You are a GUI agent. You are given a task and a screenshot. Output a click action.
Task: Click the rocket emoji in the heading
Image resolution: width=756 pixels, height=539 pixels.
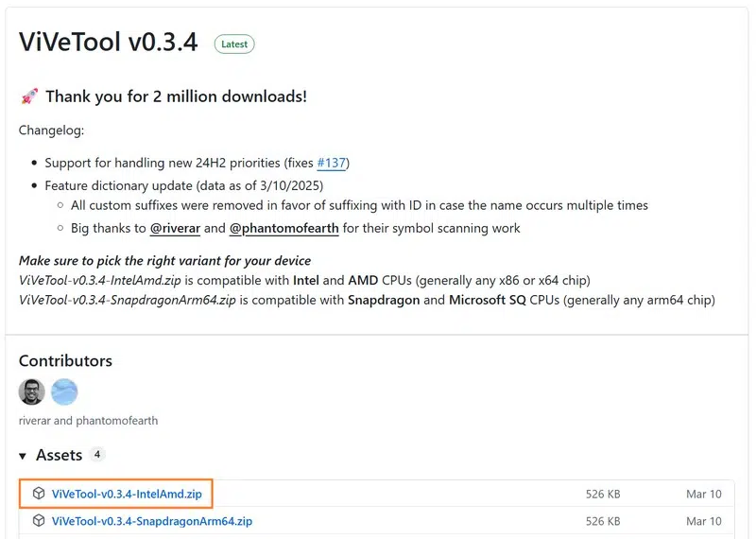pos(28,96)
